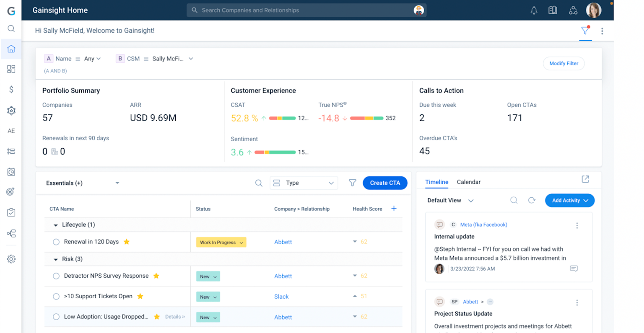Viewport: 644px width, 333px height.
Task: Switch to the Calendar tab
Action: [468, 182]
